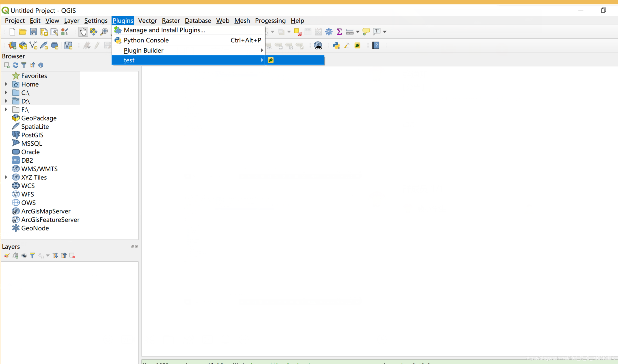Open the Layer Styling panel brush icon
618x364 pixels.
[x=7, y=256]
